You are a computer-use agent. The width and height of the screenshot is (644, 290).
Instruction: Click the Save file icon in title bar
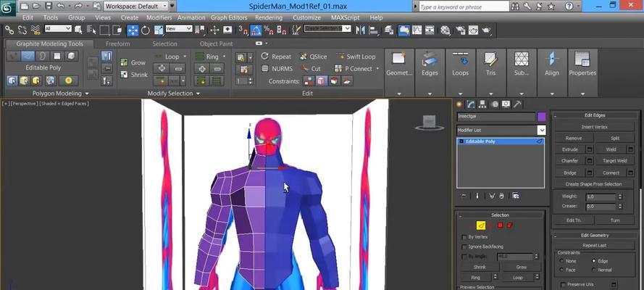[49, 6]
